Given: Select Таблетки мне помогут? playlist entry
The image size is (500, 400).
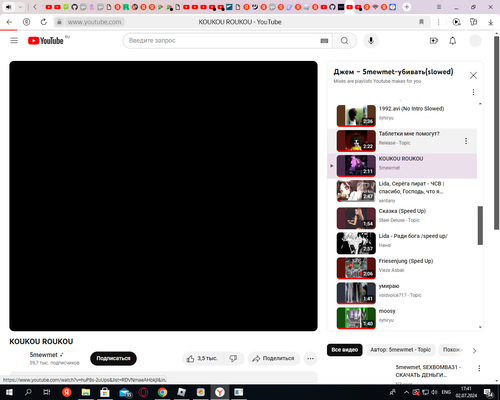Looking at the screenshot, I should pyautogui.click(x=402, y=141).
